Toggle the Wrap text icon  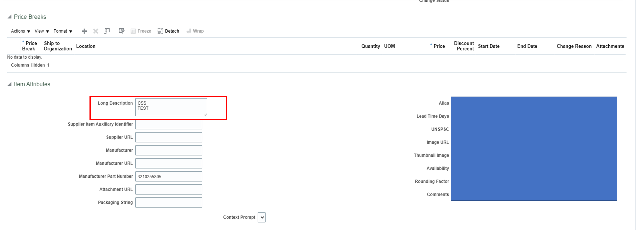click(x=195, y=31)
